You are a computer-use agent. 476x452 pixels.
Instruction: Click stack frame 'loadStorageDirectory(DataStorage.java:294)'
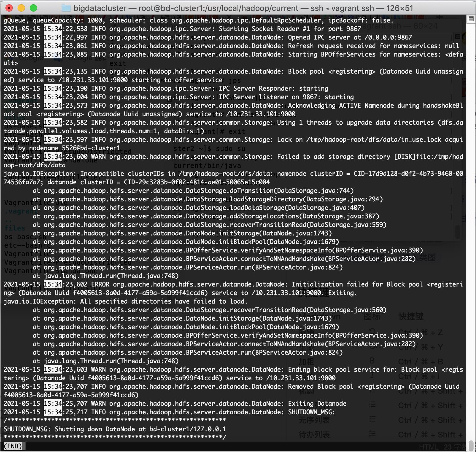pos(306,199)
